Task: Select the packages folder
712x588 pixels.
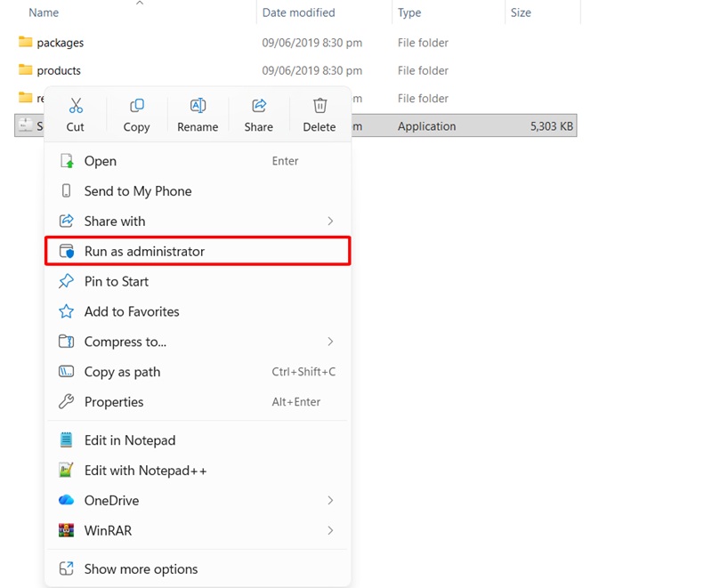Action: (61, 42)
